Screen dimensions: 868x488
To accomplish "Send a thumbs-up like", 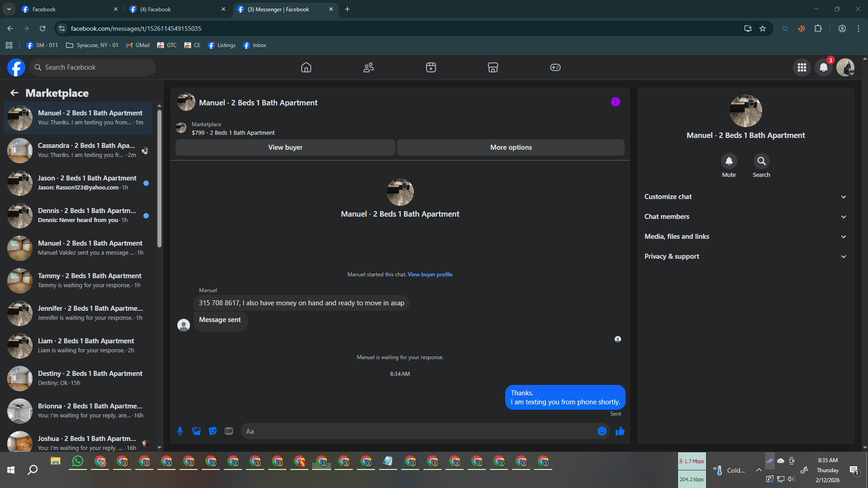I will pyautogui.click(x=620, y=431).
